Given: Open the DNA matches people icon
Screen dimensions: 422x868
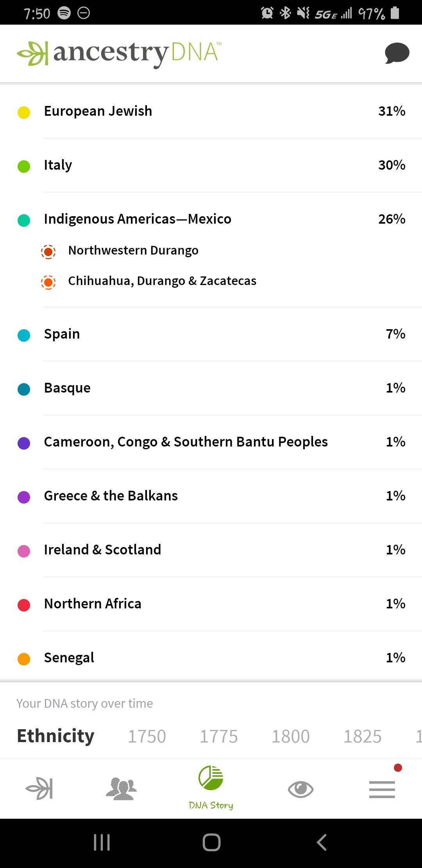Looking at the screenshot, I should click(x=122, y=789).
